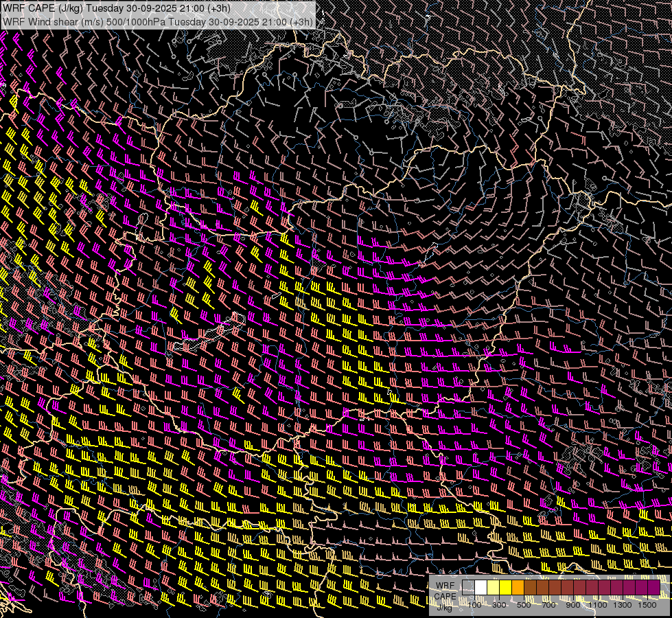Click the rightmost purple legend swatch
Image resolution: width=672 pixels, height=618 pixels.
coord(653,588)
